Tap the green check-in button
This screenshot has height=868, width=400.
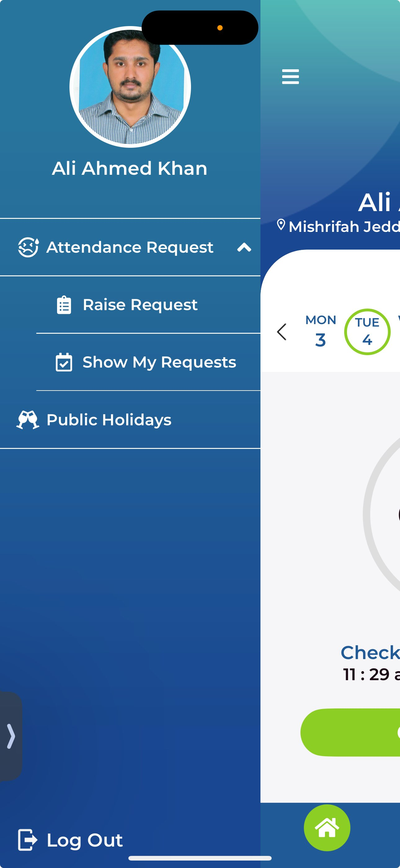(350, 733)
